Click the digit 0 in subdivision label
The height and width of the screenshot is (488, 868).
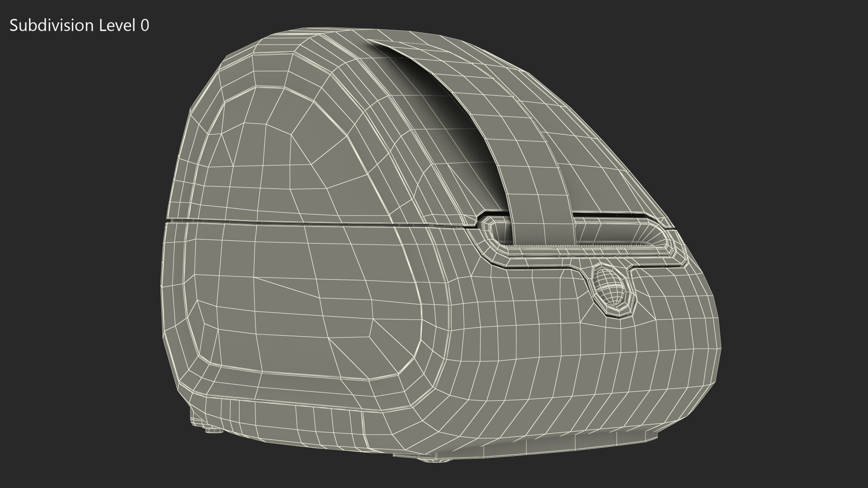tap(144, 26)
